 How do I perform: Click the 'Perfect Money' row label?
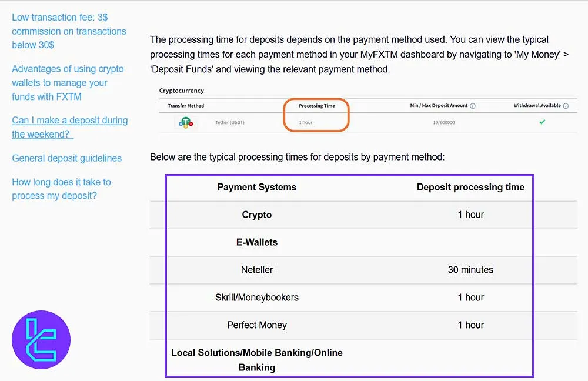[x=257, y=325]
